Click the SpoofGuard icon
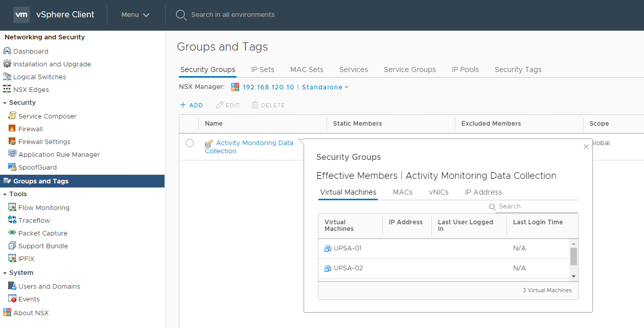The height and width of the screenshot is (328, 644). [12, 167]
